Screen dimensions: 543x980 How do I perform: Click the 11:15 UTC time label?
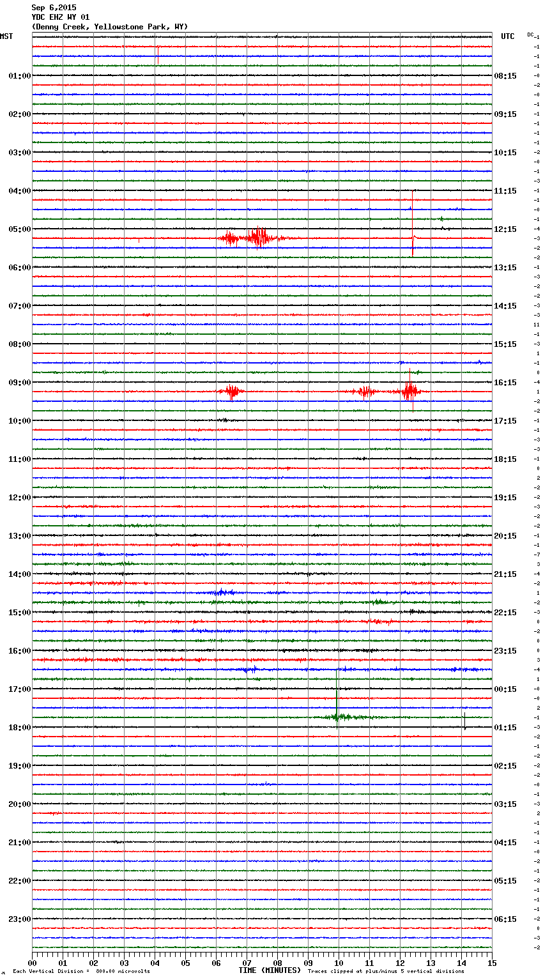point(505,191)
